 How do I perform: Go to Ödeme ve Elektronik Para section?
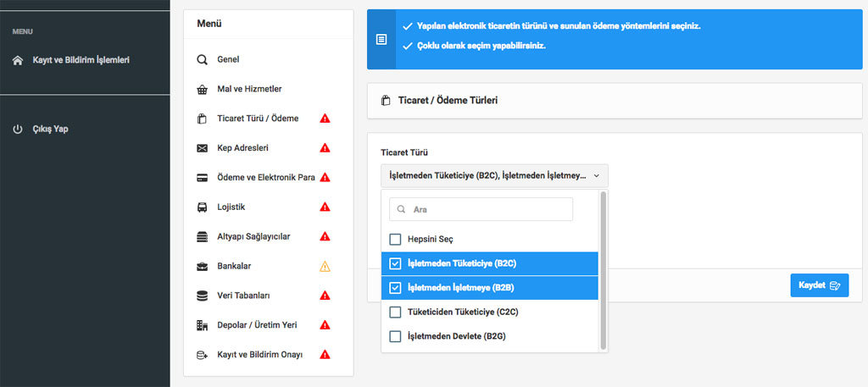[x=266, y=178]
